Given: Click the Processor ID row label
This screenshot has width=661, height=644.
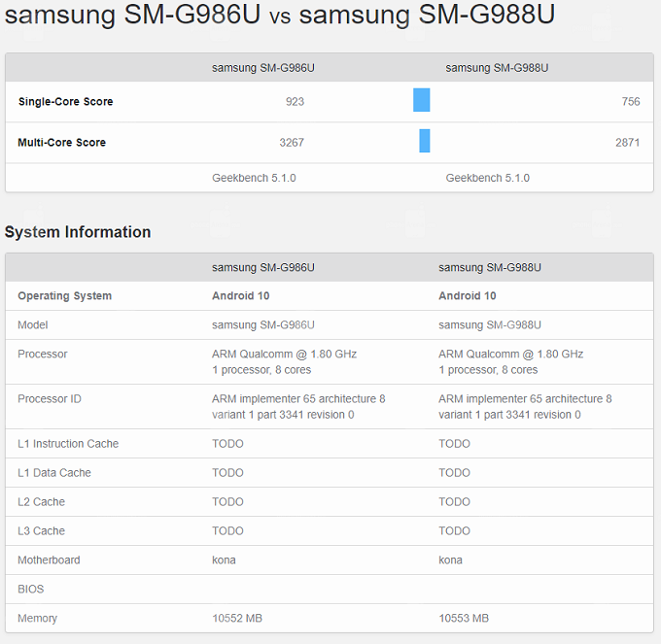Looking at the screenshot, I should click(x=50, y=399).
